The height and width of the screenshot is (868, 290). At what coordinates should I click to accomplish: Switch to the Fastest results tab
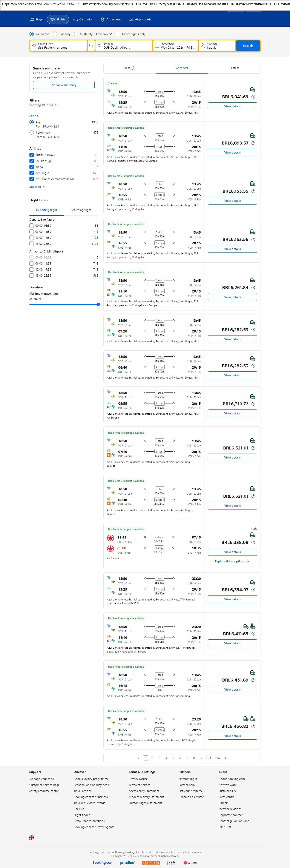(x=234, y=68)
